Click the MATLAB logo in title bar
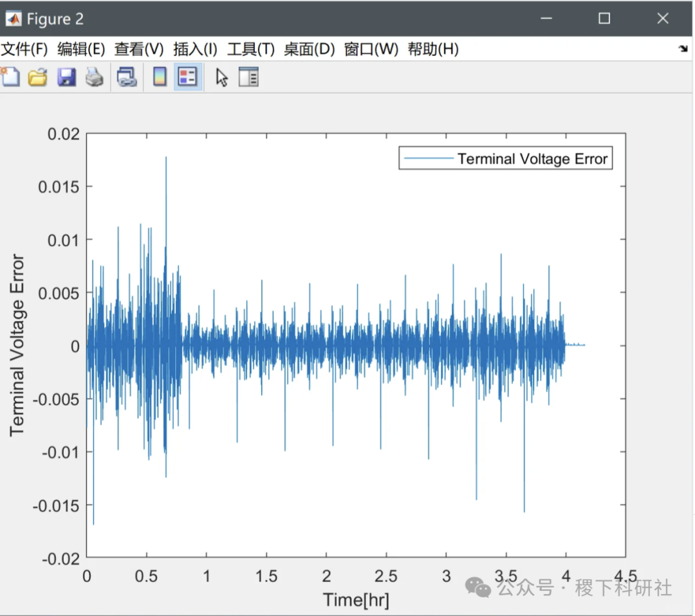 [x=13, y=19]
